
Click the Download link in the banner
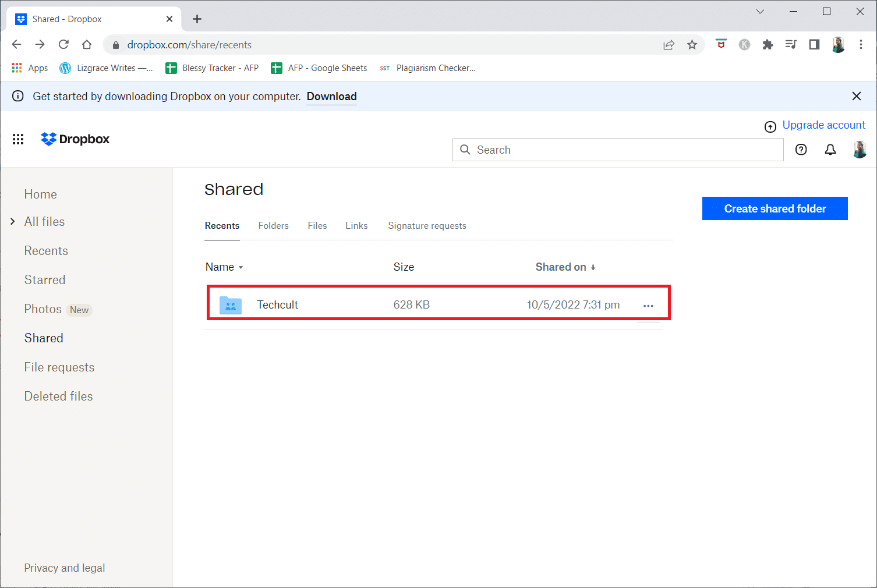point(332,97)
